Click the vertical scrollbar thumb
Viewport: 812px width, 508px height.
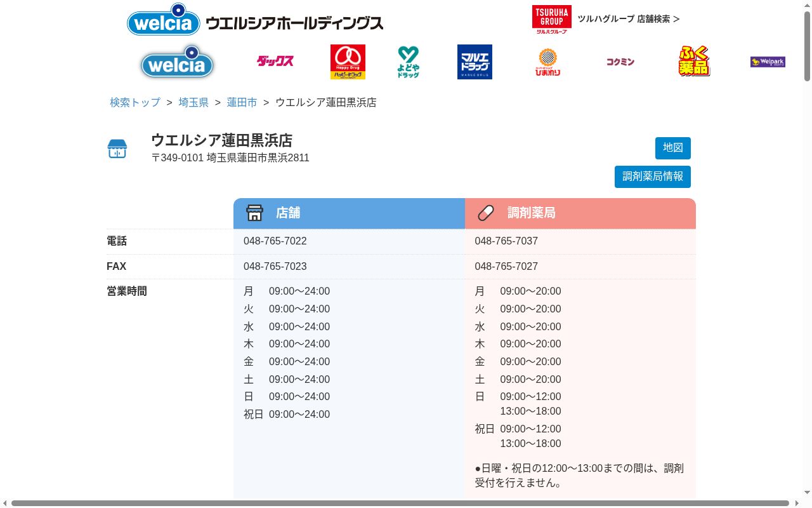pyautogui.click(x=808, y=46)
